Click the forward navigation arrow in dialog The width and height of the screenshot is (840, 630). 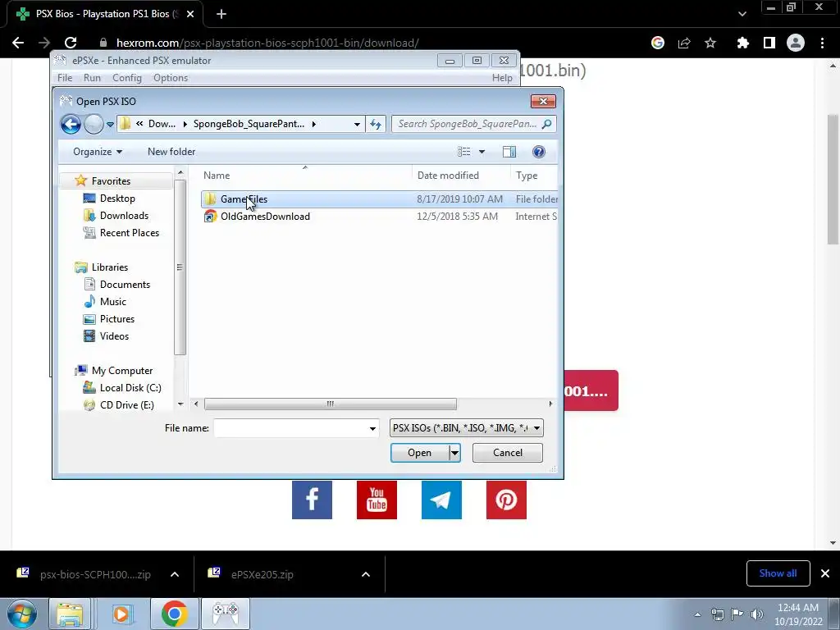94,125
